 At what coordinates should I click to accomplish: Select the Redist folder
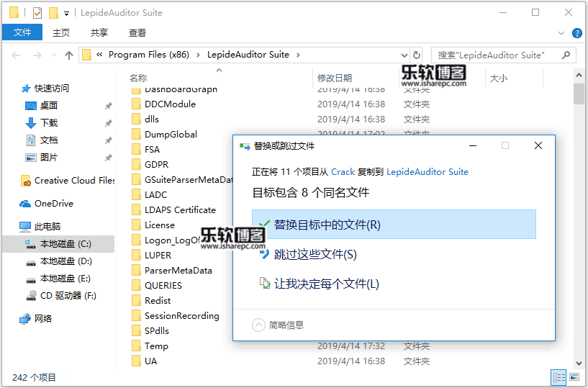click(151, 301)
